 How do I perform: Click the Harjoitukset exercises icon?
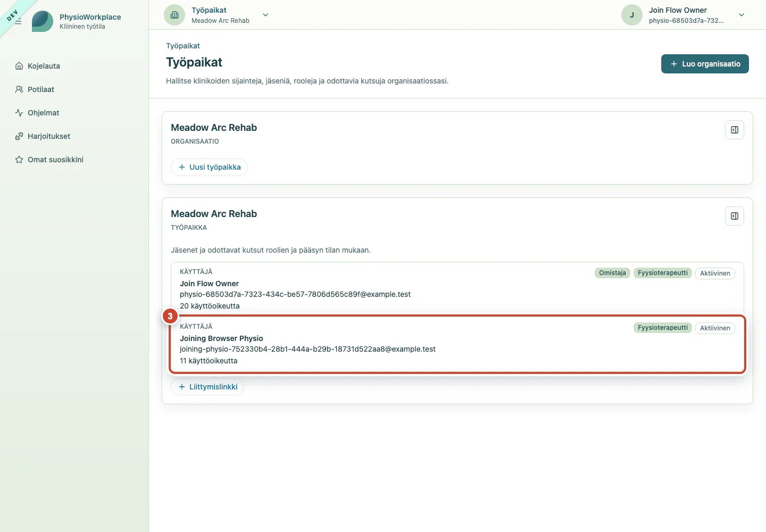coord(19,136)
